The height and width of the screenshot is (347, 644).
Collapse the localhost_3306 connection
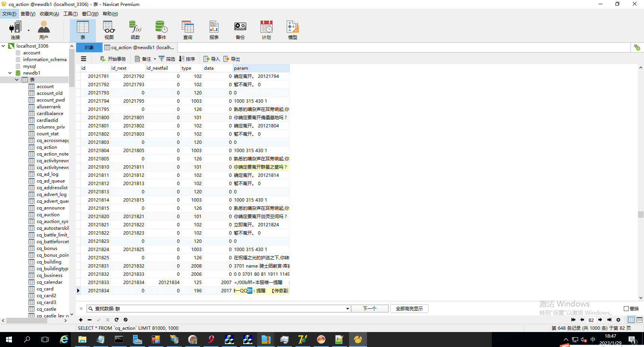coord(3,46)
